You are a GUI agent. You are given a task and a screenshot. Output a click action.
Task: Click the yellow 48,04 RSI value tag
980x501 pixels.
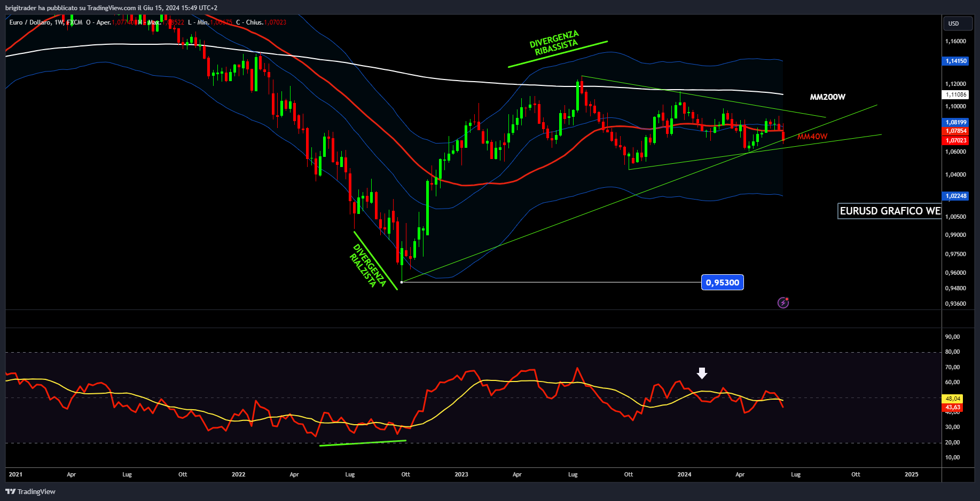click(953, 399)
